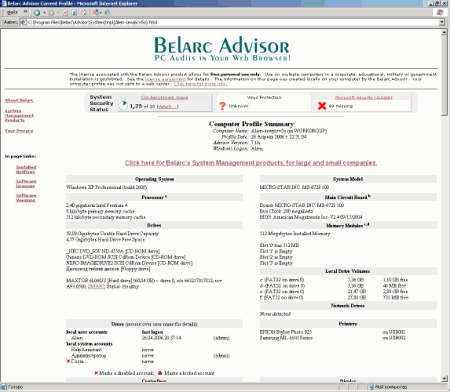This screenshot has height=392, width=450.
Task: Click the Windows flag logo in toolbar corner
Action: coord(440,12)
